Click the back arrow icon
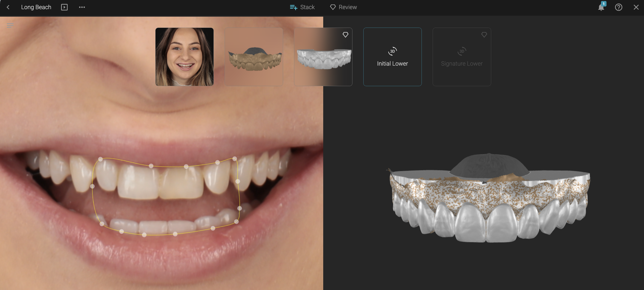The image size is (644, 290). pos(8,7)
